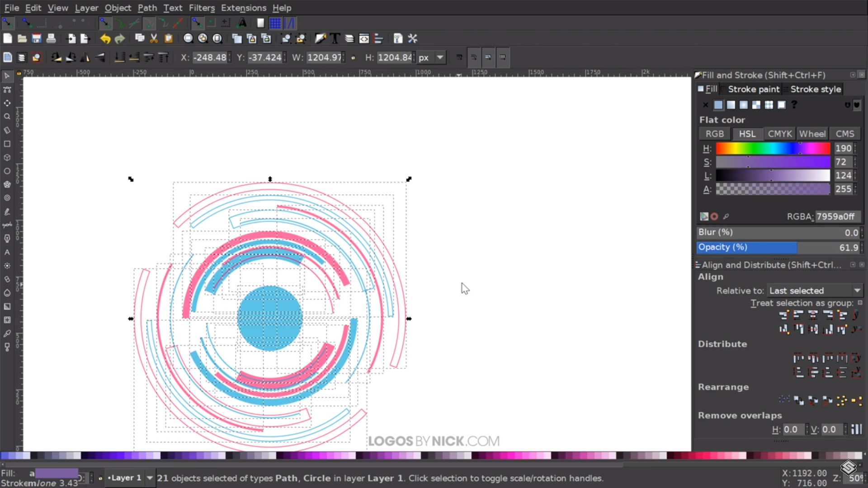Switch to HSL color tab
868x488 pixels.
point(747,133)
